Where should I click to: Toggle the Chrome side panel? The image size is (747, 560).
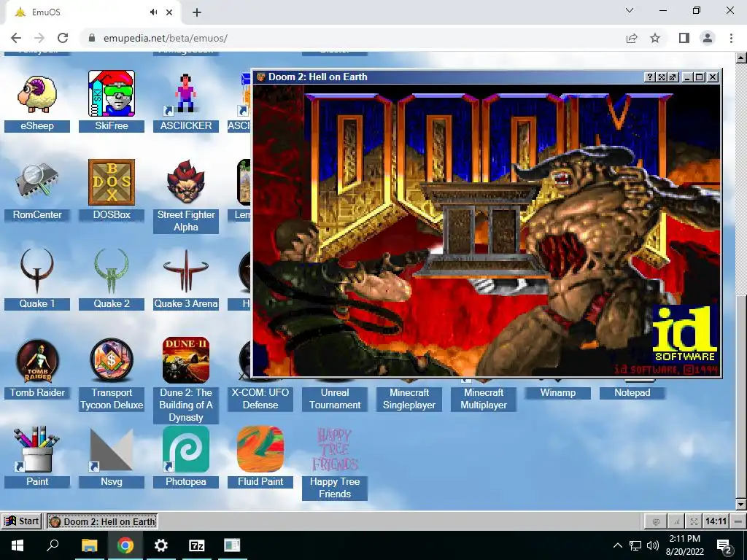click(x=684, y=38)
